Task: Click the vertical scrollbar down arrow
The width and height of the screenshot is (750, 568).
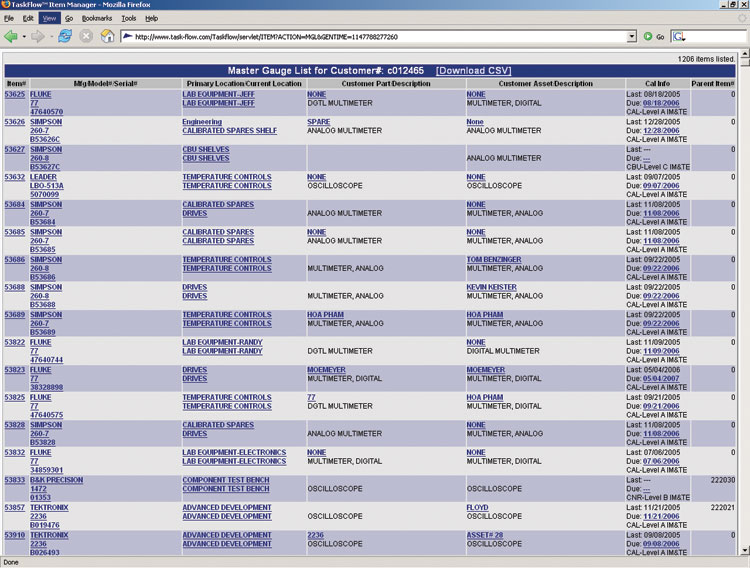Action: pyautogui.click(x=745, y=550)
